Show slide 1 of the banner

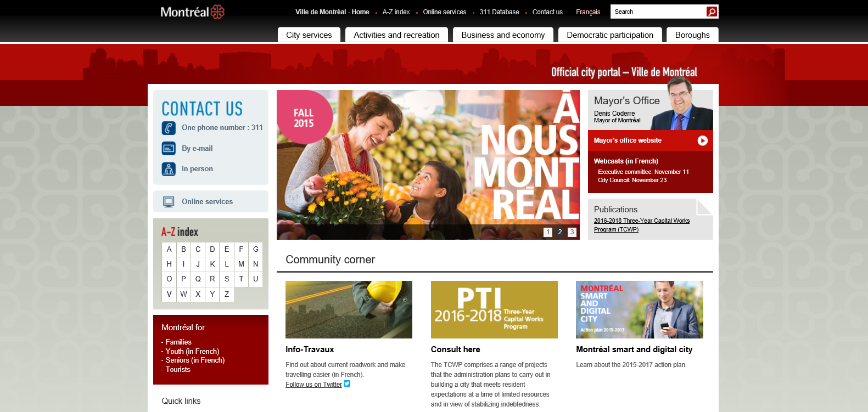pos(548,232)
